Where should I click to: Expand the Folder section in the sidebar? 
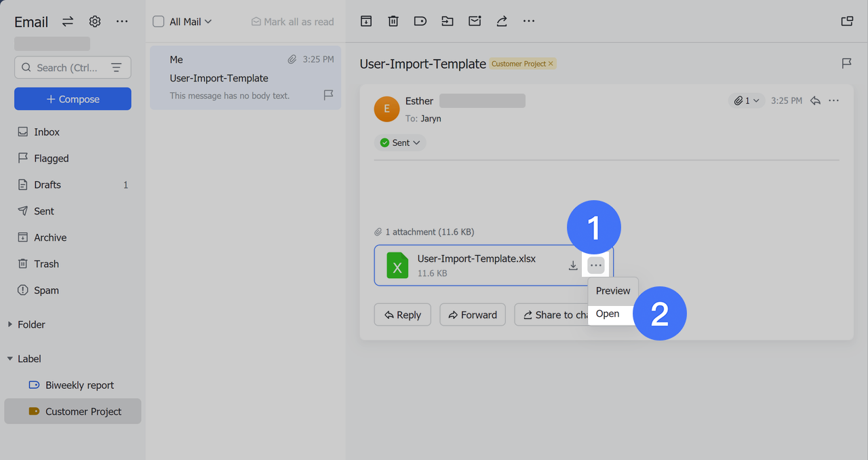click(10, 324)
